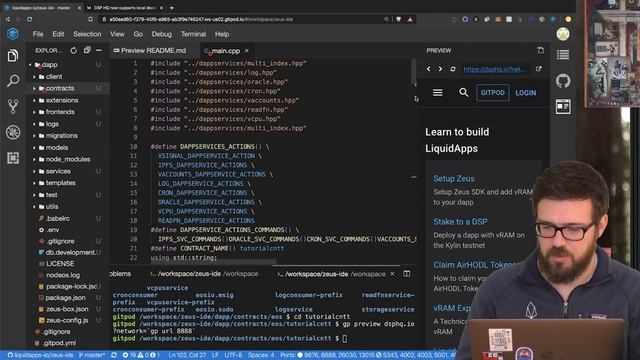Minimize the Explorer panel with minus icon
640x360 pixels.
pos(99,51)
